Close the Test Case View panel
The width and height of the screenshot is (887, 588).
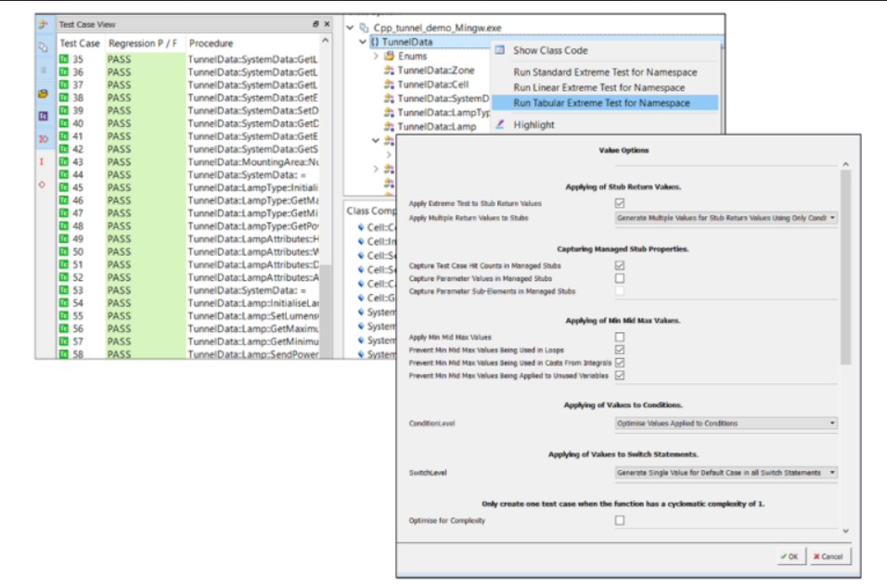(327, 24)
